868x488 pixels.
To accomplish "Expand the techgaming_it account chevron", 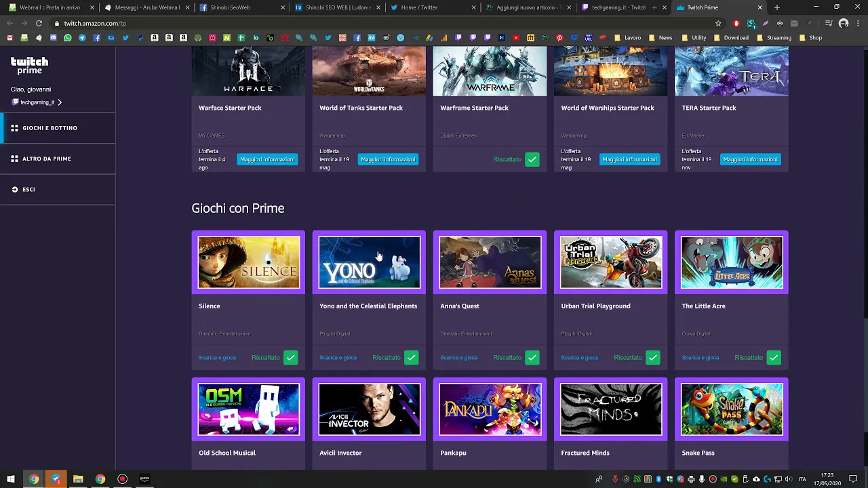I will [60, 102].
